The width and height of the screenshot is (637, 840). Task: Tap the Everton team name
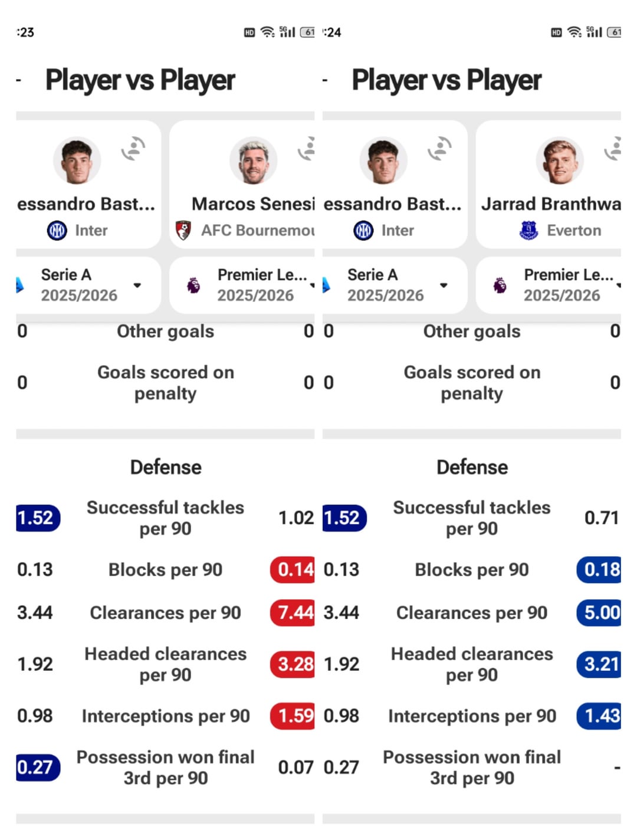click(574, 231)
